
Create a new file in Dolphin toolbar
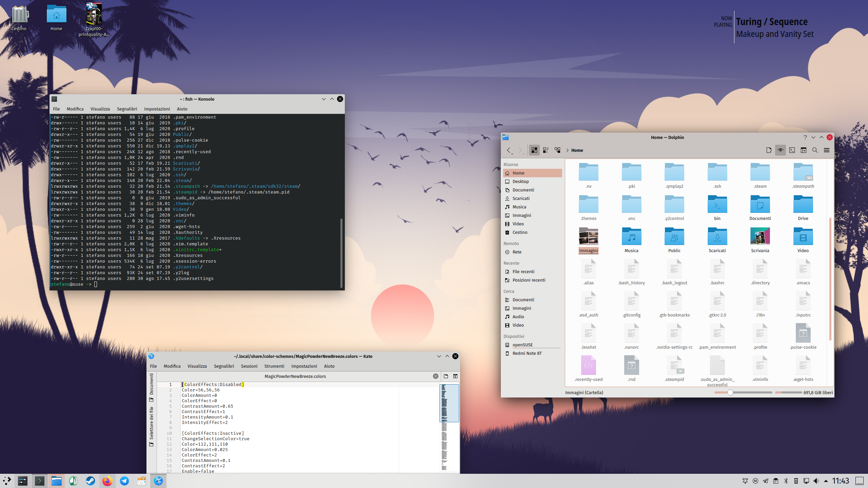[x=769, y=150]
